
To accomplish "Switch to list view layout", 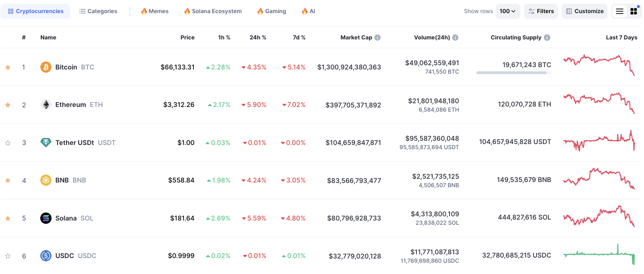I will (620, 11).
